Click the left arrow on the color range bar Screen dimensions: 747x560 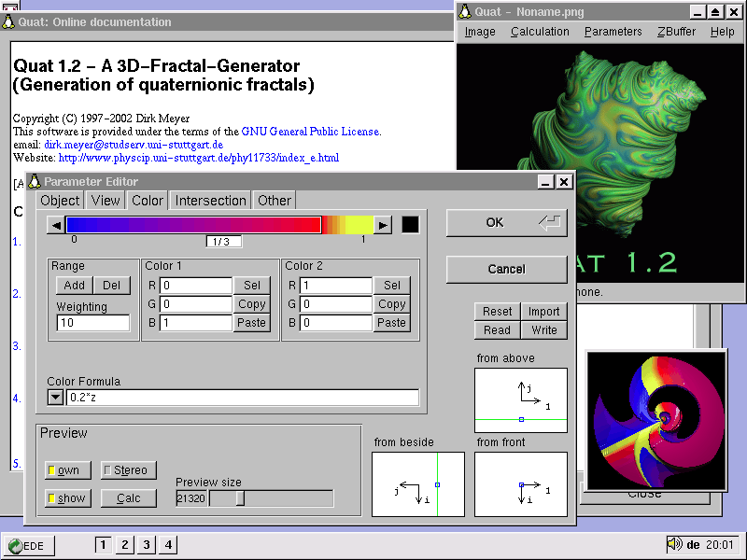(x=54, y=224)
